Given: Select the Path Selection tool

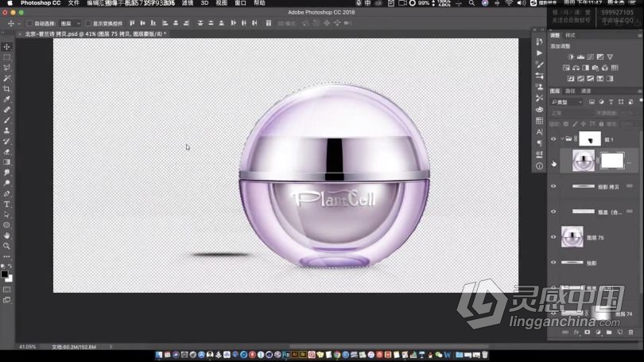Looking at the screenshot, I should click(6, 215).
